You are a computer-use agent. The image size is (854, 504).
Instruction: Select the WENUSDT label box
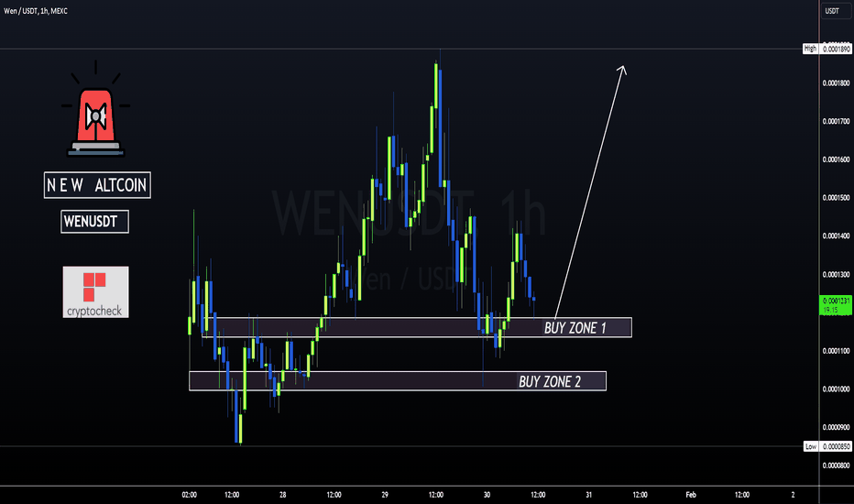click(x=94, y=222)
